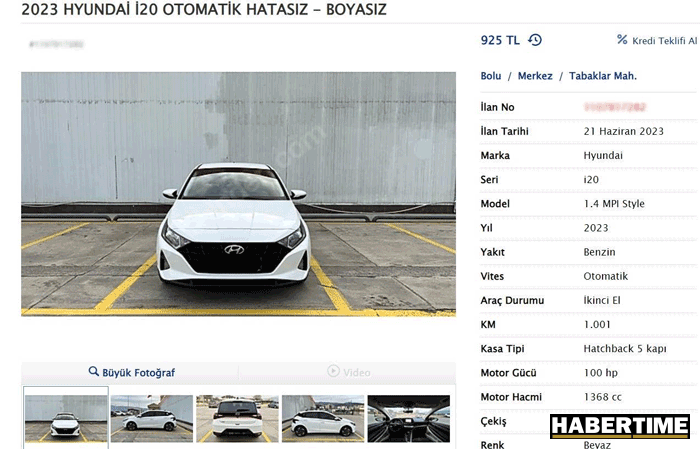Click the date 21 Haziran 2023
700x449 pixels.
624,131
